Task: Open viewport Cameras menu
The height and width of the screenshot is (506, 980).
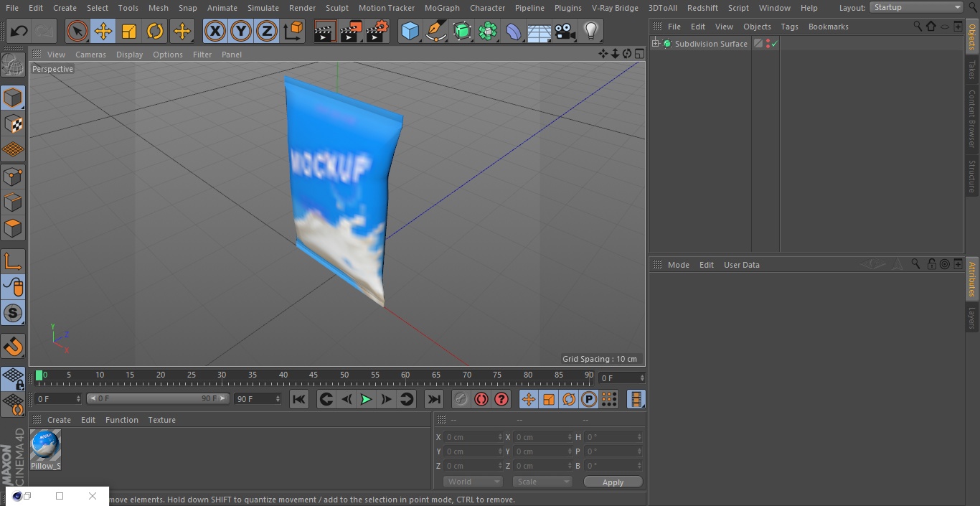Action: (90, 55)
